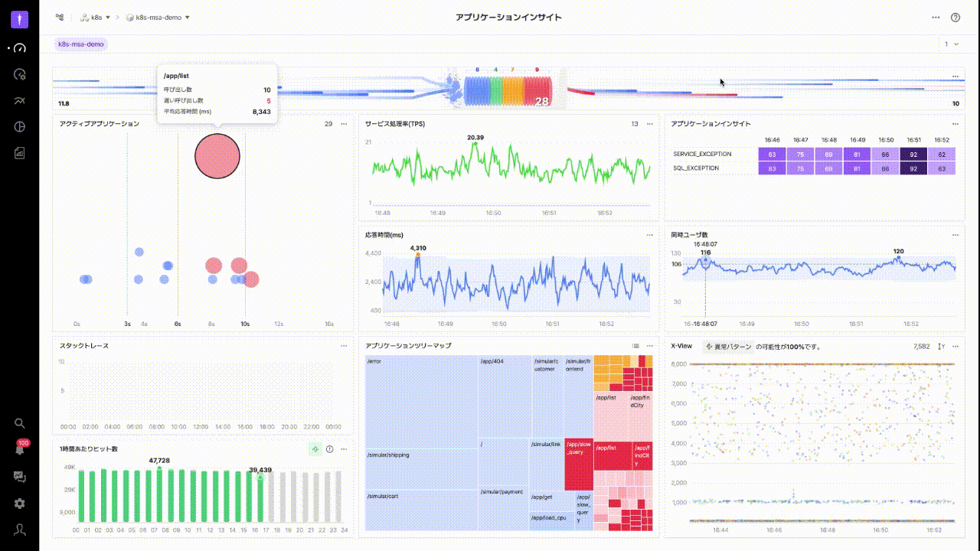980x551 pixels.
Task: Click the bell notifications icon with 100 badge
Action: coord(20,450)
